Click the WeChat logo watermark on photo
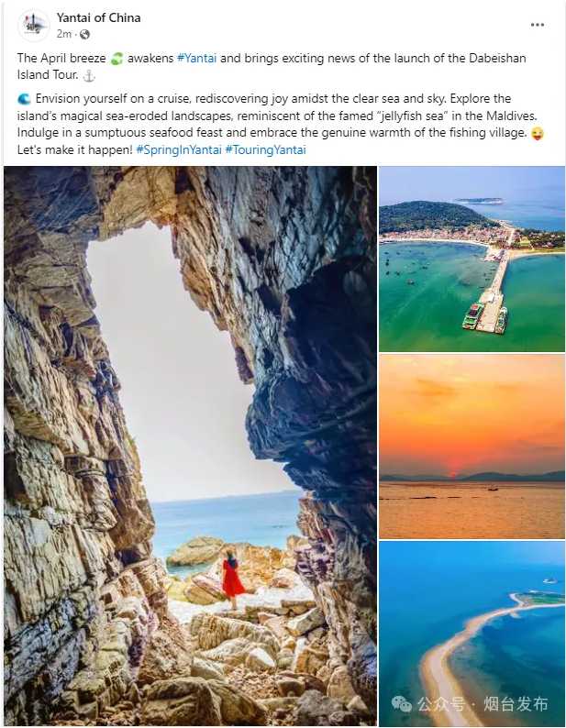 pyautogui.click(x=402, y=704)
